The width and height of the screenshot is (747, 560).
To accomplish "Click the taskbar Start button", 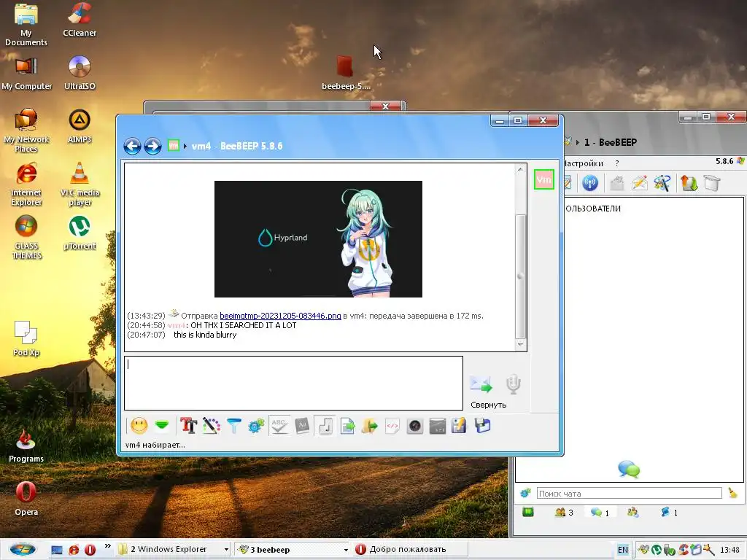I will pyautogui.click(x=23, y=550).
